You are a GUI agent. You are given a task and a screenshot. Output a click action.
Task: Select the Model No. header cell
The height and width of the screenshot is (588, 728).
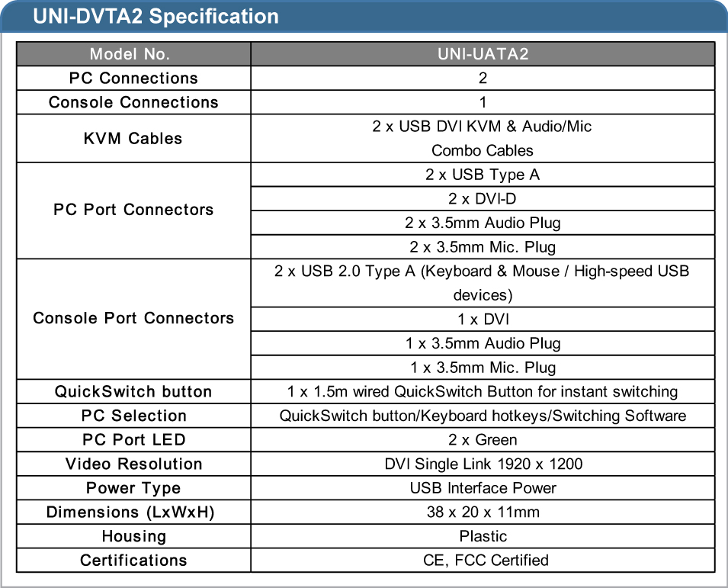(133, 54)
